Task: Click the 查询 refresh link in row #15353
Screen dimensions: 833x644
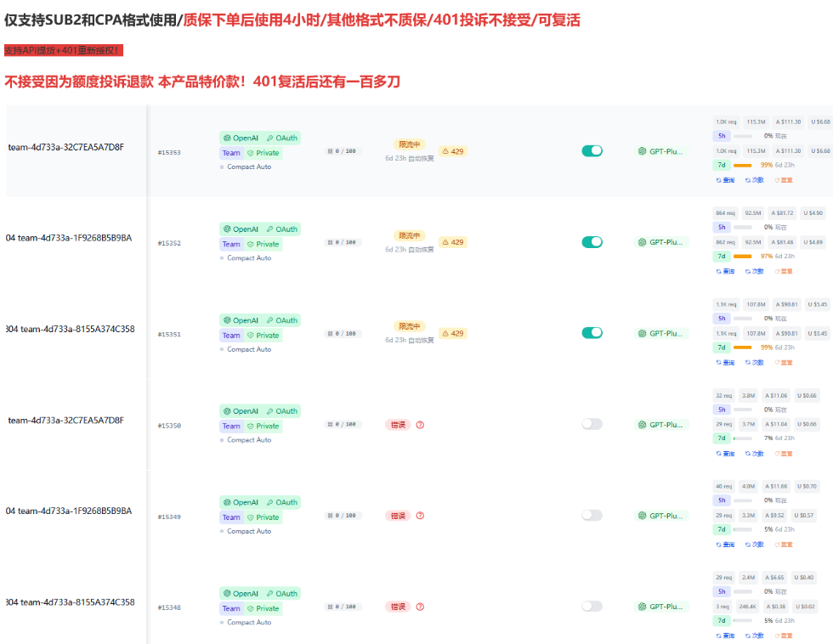Action: tap(725, 180)
